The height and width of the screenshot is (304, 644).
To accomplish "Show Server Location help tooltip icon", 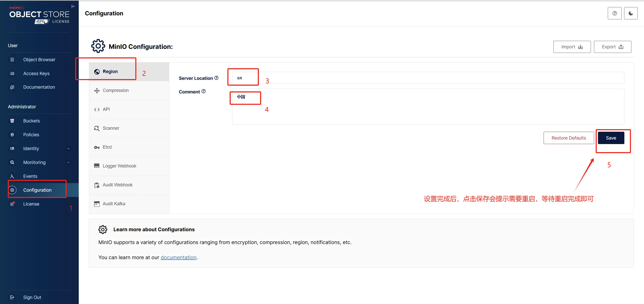I will (216, 78).
